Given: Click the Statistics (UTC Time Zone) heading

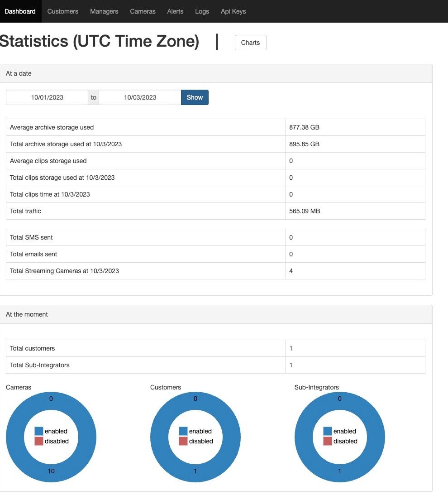Looking at the screenshot, I should click(x=100, y=41).
